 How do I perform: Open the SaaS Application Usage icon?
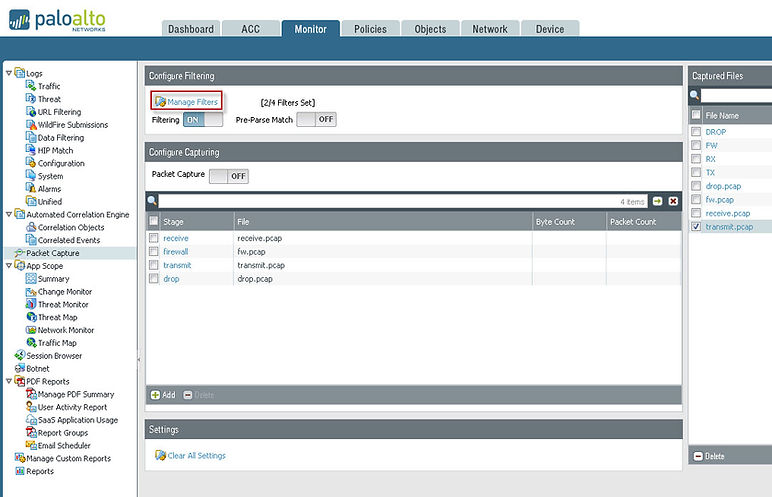(31, 420)
